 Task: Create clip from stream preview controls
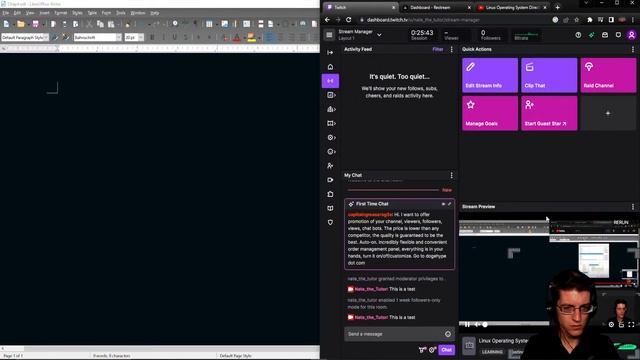621,324
